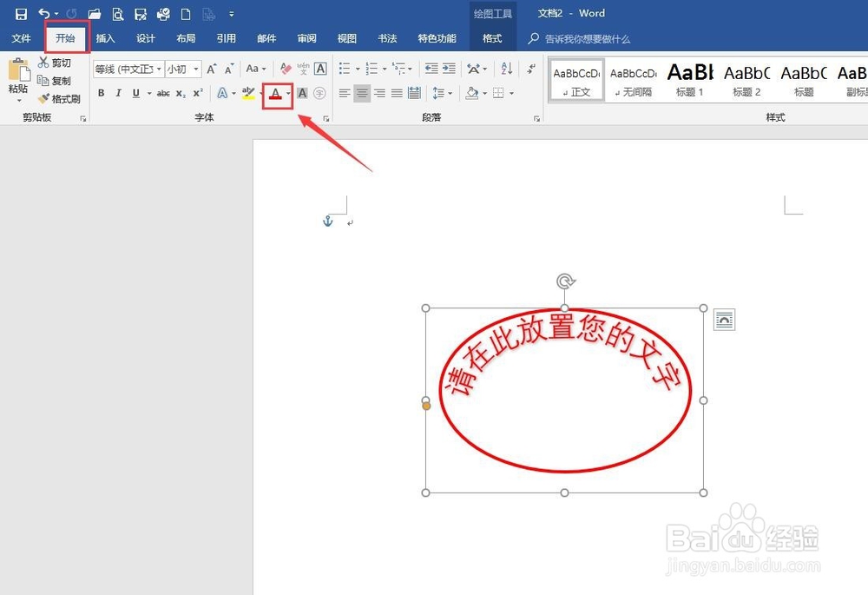Click the Increase Indent icon

(450, 69)
